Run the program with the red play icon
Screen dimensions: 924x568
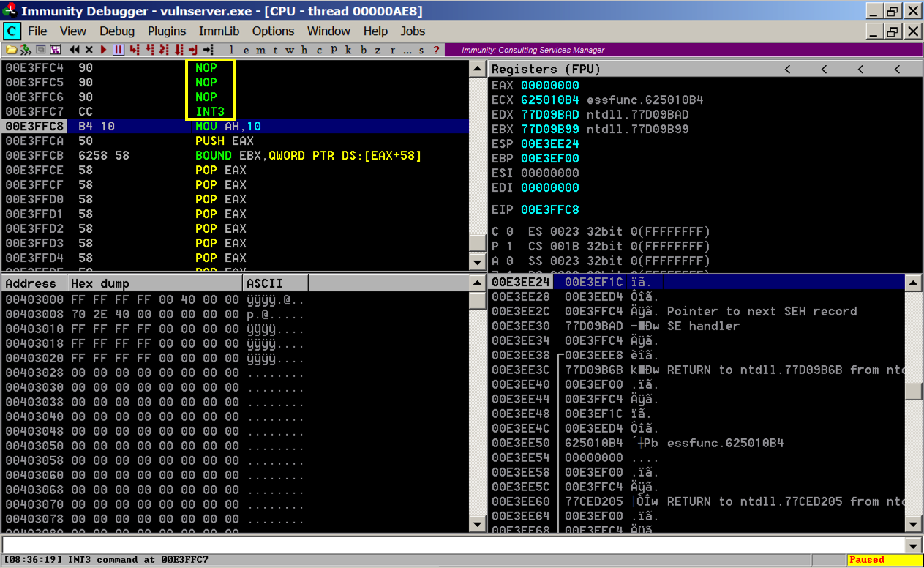click(103, 50)
